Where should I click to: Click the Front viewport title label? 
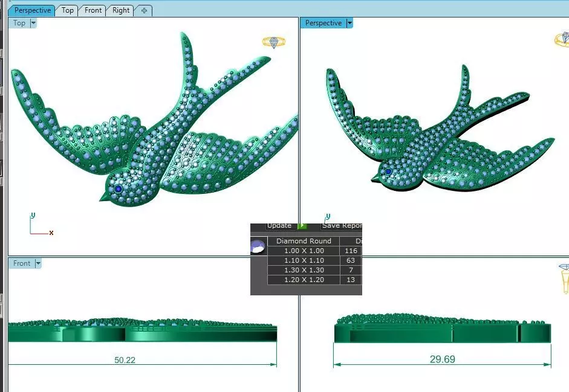point(21,263)
